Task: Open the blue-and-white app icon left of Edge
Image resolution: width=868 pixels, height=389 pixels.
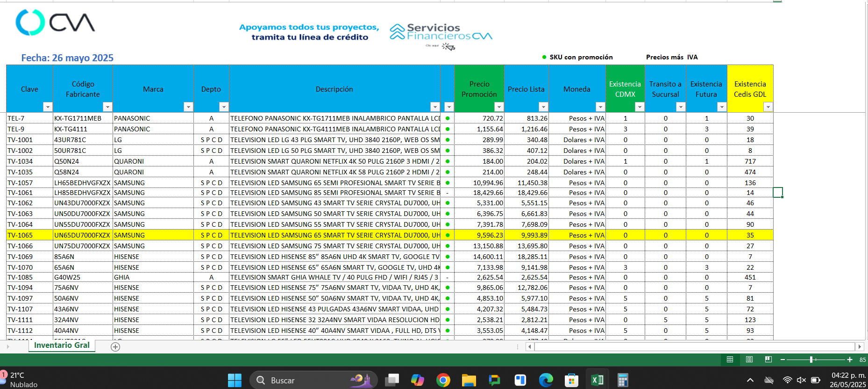Action: point(520,380)
